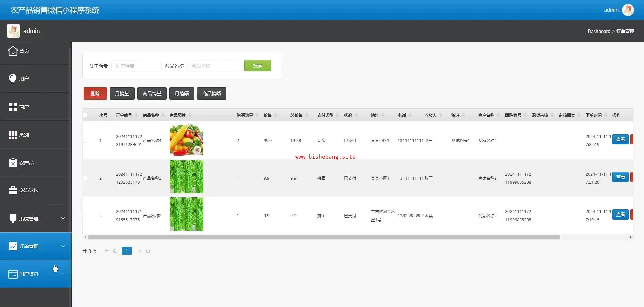Click the 用户资料 card icon
Screen dimensions: 644x307
click(x=13, y=274)
